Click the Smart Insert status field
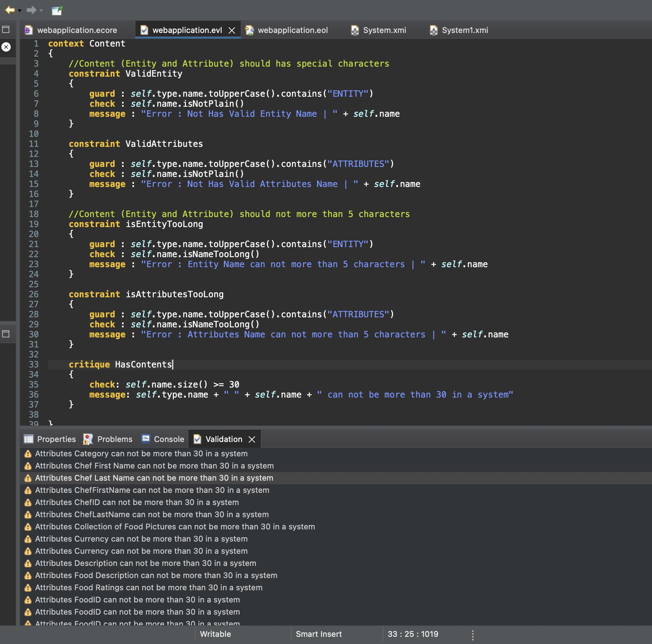 (318, 634)
